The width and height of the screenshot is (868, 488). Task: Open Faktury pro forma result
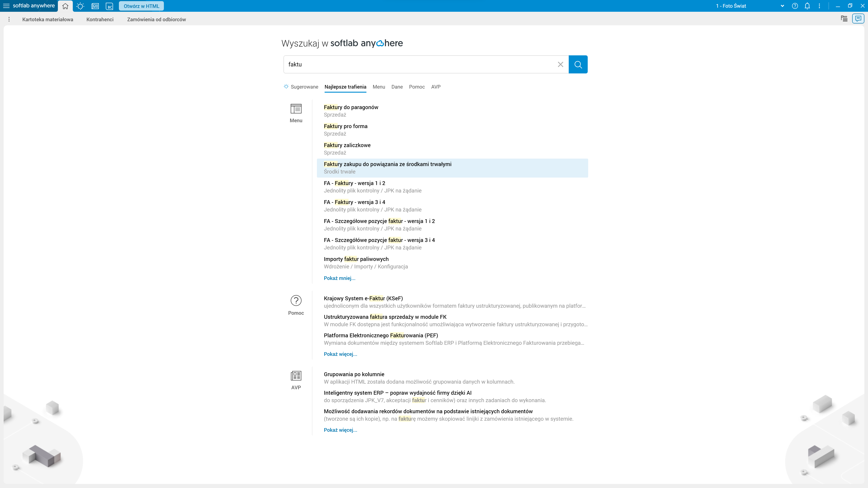tap(345, 126)
